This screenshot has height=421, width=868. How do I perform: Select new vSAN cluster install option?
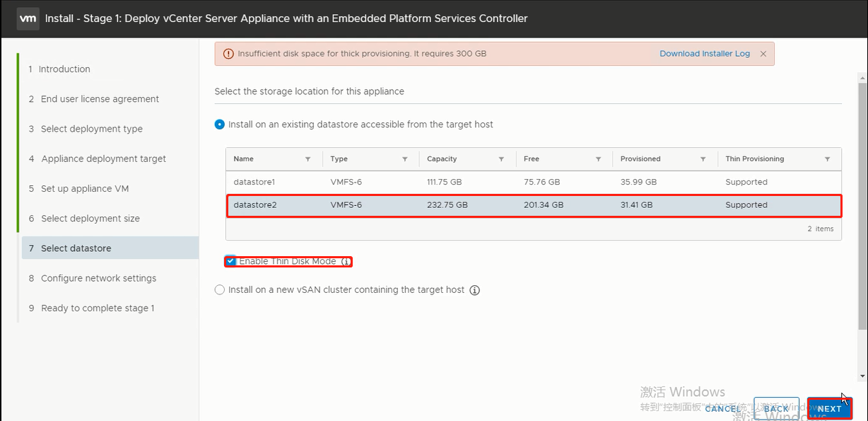(219, 290)
